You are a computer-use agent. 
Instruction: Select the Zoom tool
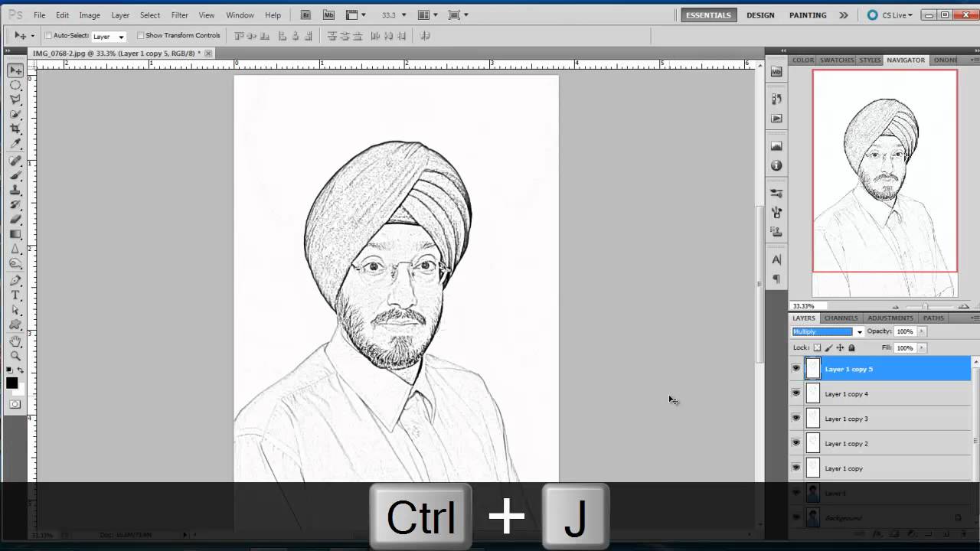click(15, 356)
